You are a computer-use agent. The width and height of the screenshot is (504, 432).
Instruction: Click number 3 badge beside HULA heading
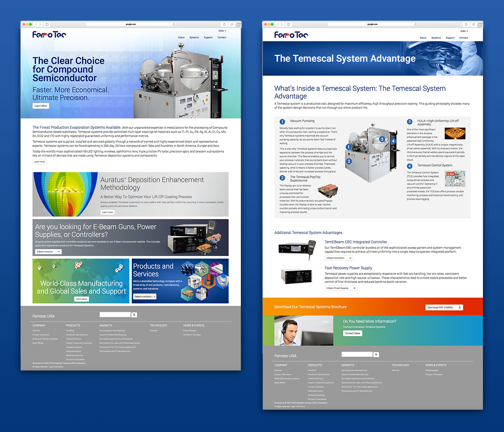click(x=410, y=122)
